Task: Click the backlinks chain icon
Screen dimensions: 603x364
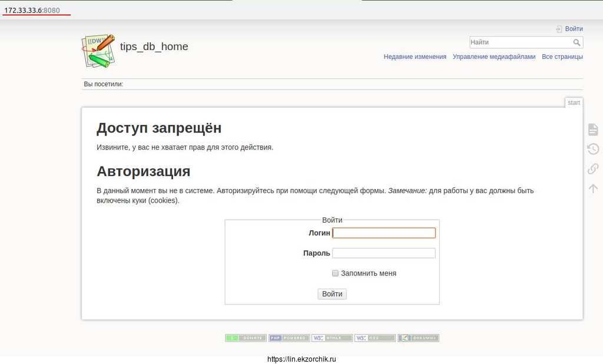Action: [593, 169]
